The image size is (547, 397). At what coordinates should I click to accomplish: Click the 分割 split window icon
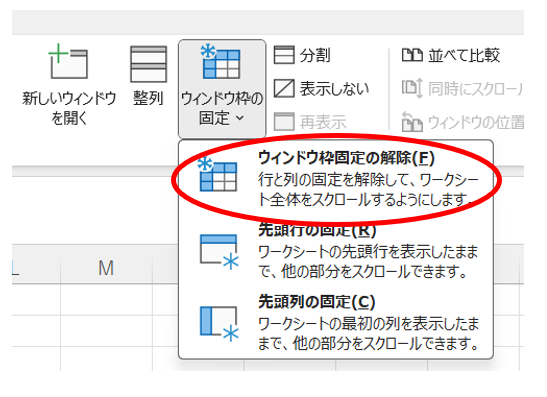coord(284,55)
